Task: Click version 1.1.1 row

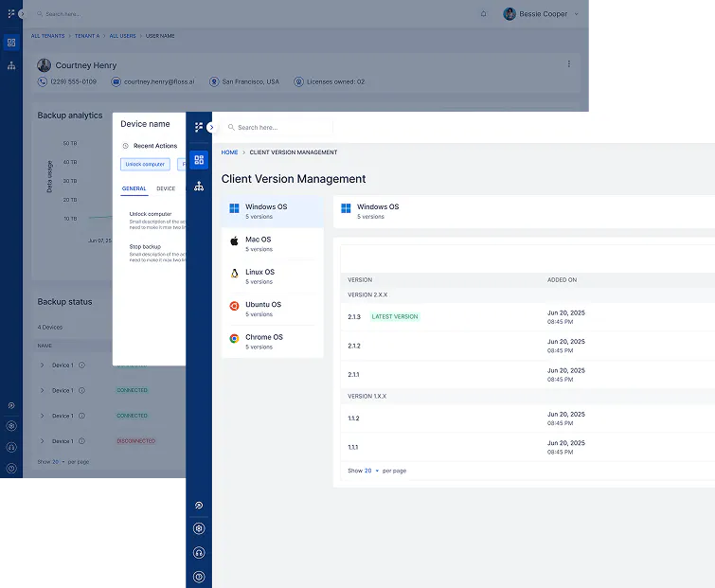Action: point(527,447)
